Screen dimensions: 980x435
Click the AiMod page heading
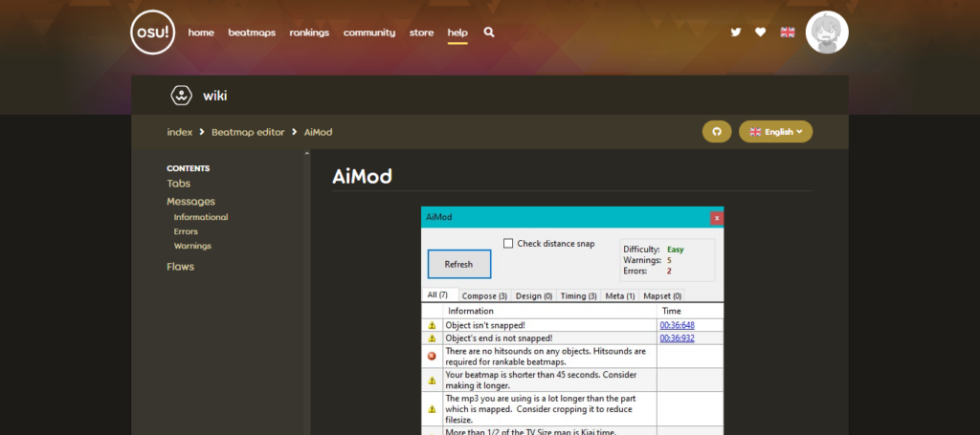(362, 177)
